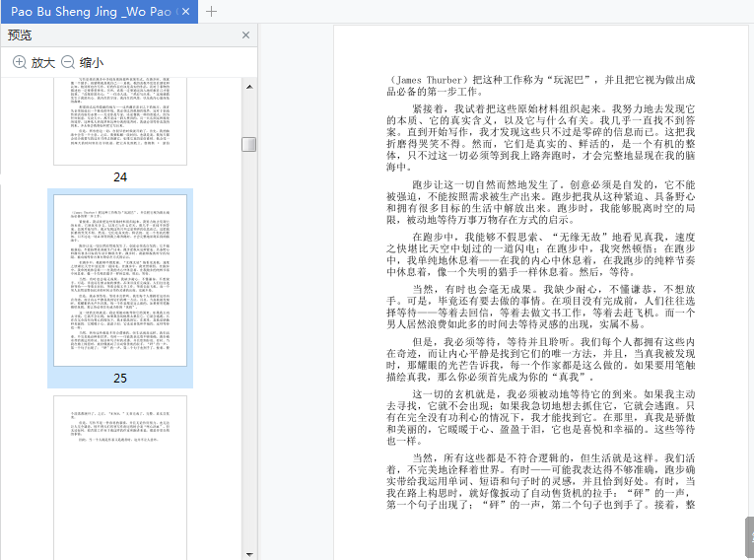Click the thumbnail scrollbar down arrow
754x560 pixels.
click(x=249, y=555)
